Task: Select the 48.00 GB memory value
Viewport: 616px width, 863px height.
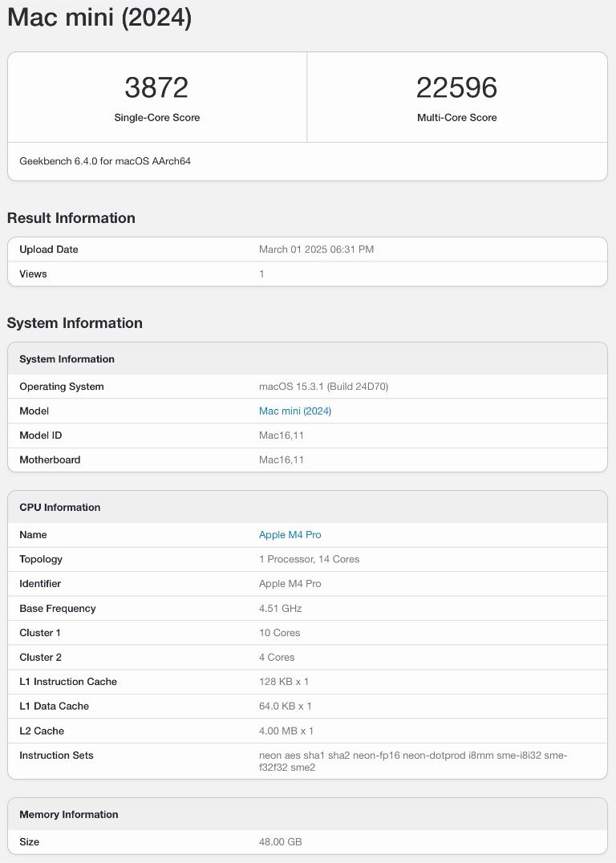Action: pyautogui.click(x=281, y=842)
